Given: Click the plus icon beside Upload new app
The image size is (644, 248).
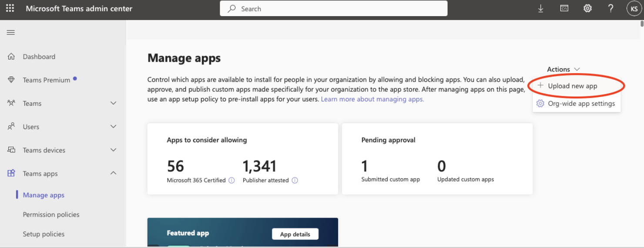Looking at the screenshot, I should [540, 86].
